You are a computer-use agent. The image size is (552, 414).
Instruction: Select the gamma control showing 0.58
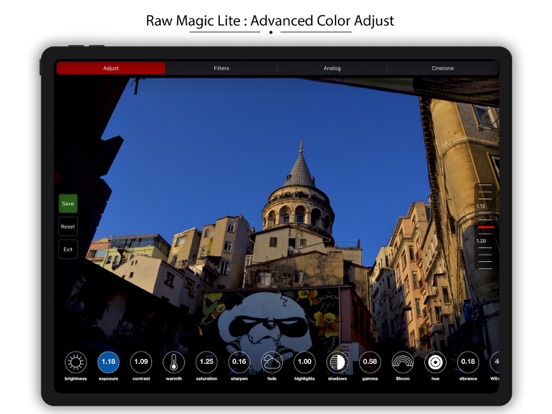[x=370, y=362]
